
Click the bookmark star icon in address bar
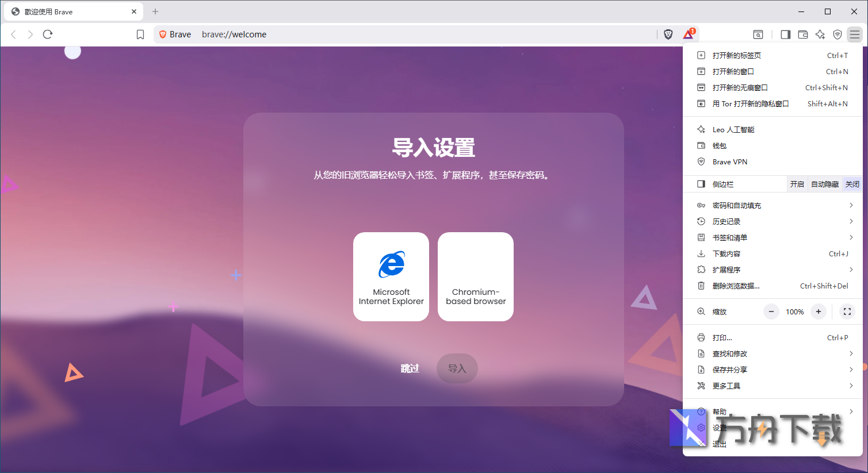pos(140,34)
